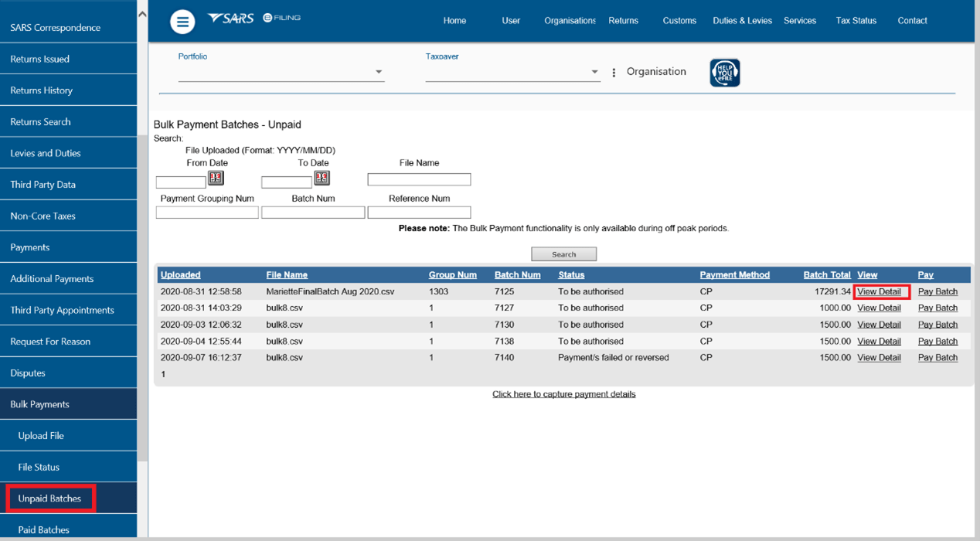This screenshot has width=980, height=541.
Task: View Detail for batch 7125
Action: click(x=880, y=292)
